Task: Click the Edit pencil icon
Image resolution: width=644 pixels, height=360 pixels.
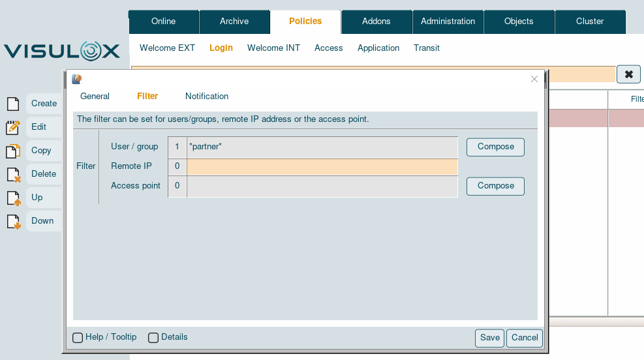Action: point(13,128)
